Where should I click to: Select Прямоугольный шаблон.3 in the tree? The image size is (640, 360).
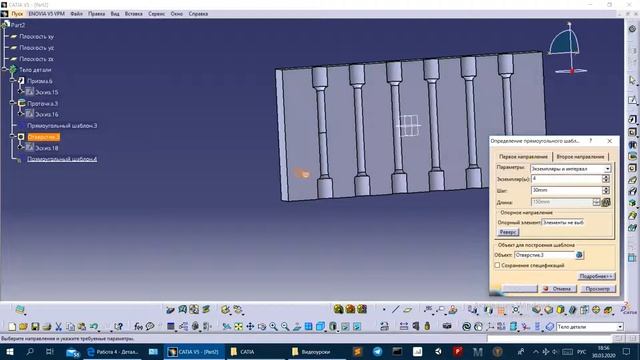pyautogui.click(x=62, y=126)
